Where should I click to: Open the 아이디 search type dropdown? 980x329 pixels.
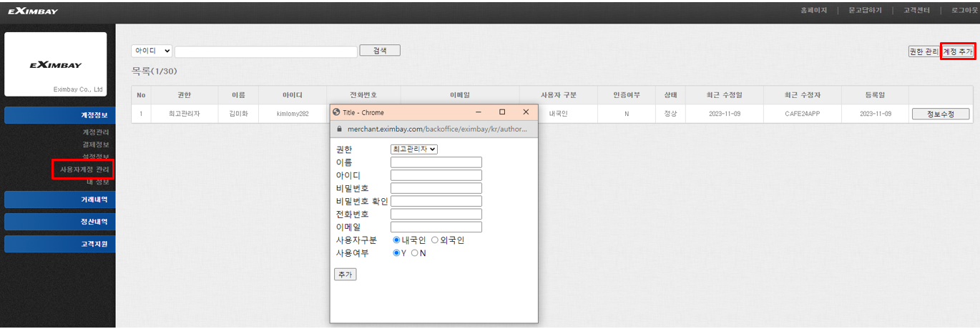152,51
